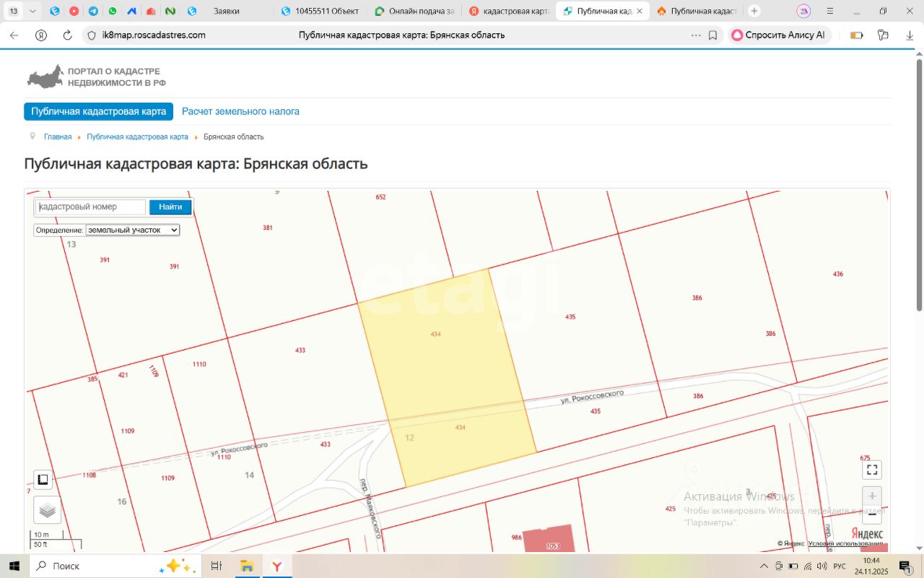Open the map layers selector
Image resolution: width=924 pixels, height=578 pixels.
point(47,510)
